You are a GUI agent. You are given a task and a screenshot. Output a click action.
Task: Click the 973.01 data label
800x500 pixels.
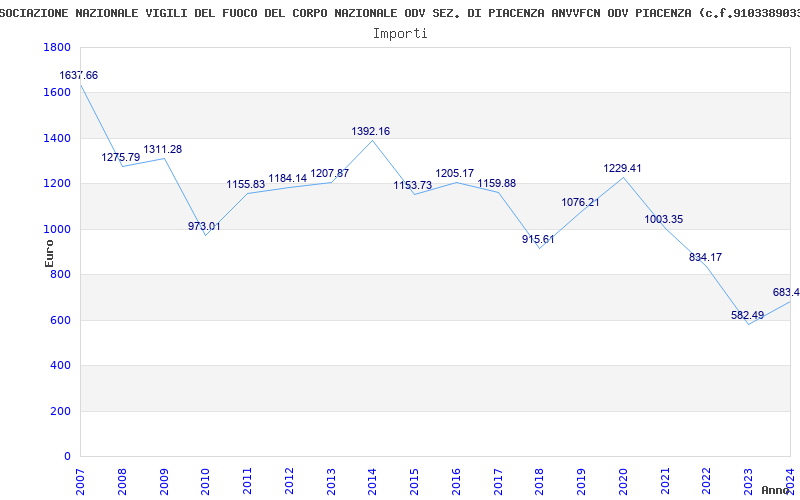tap(204, 226)
